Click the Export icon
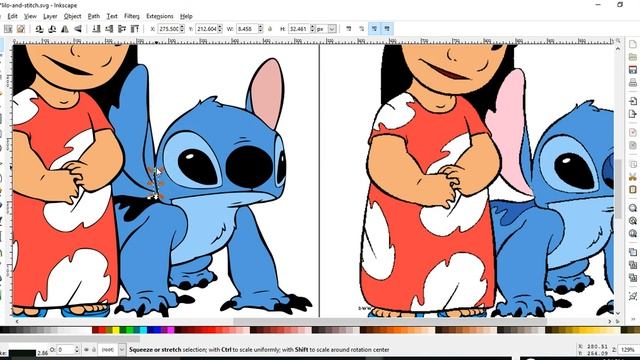The image size is (640, 360). pos(633,113)
